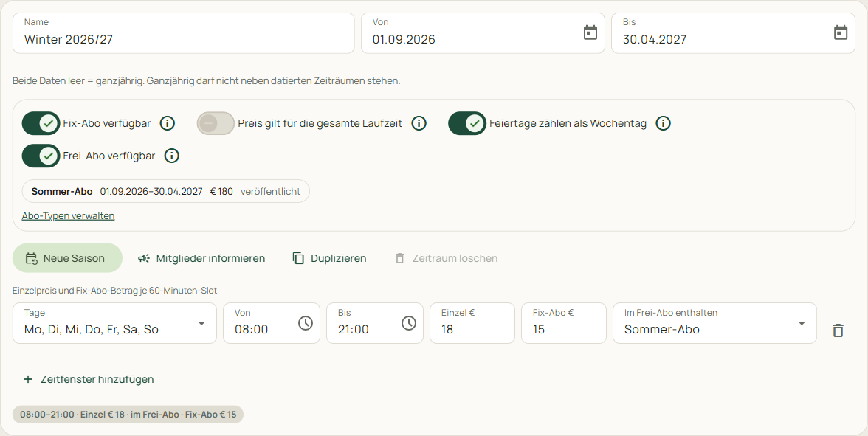Click Zeitraum löschen button
The image size is (868, 436).
446,258
